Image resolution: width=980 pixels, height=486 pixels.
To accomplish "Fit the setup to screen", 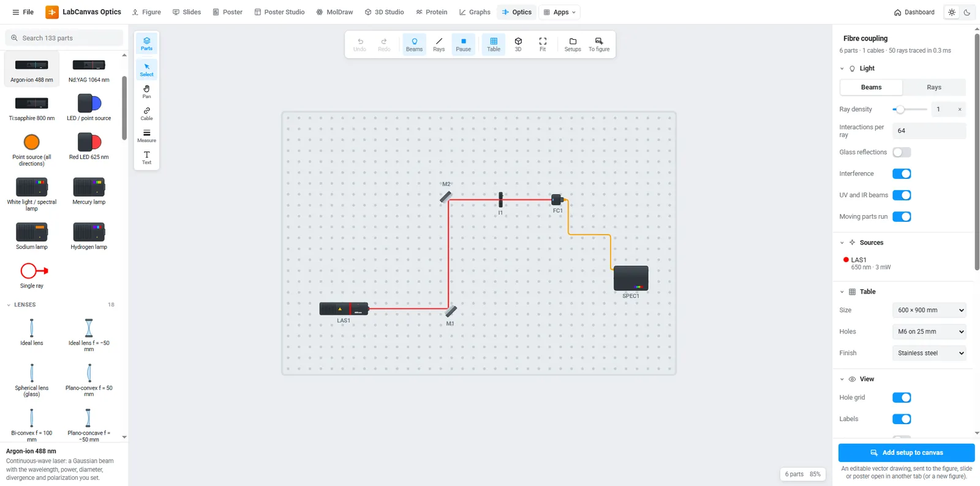I will (x=543, y=44).
